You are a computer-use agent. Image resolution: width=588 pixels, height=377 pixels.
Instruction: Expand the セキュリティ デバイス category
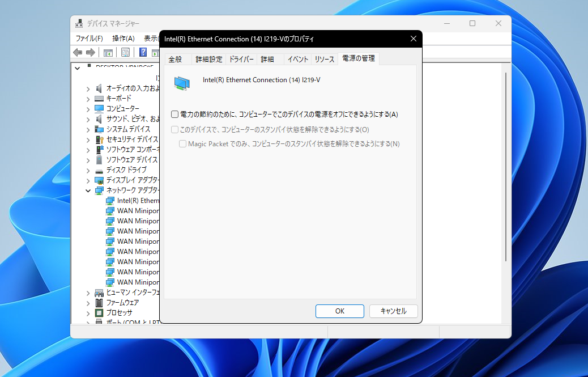pyautogui.click(x=88, y=139)
